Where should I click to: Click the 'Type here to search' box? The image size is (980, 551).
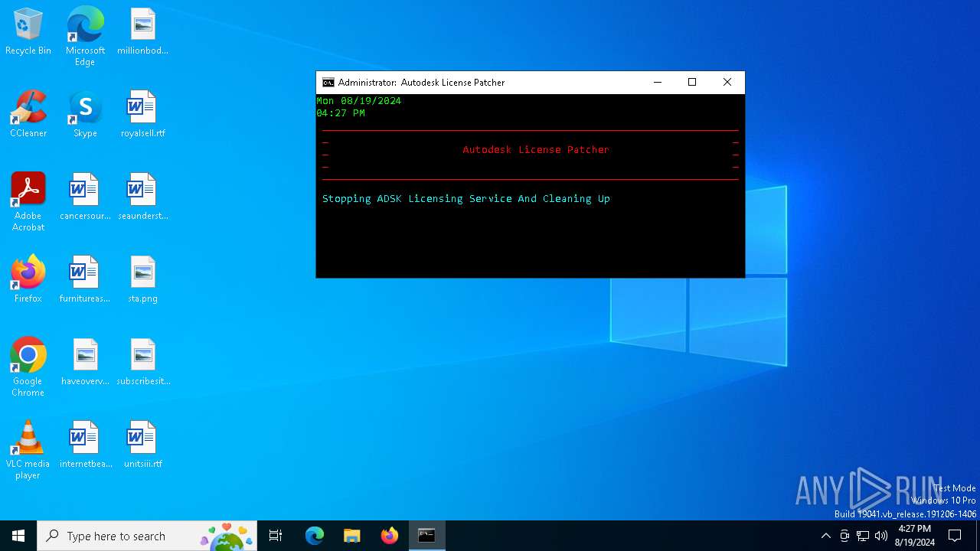(147, 536)
